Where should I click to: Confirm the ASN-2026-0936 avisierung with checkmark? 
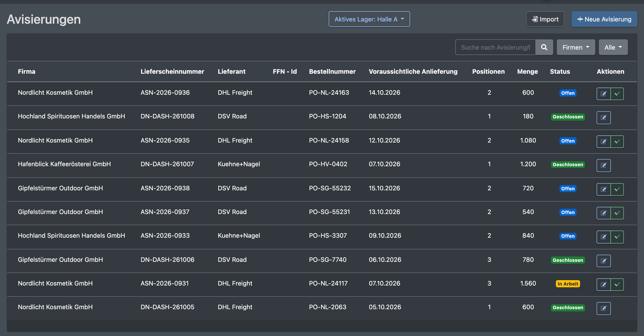pos(617,94)
